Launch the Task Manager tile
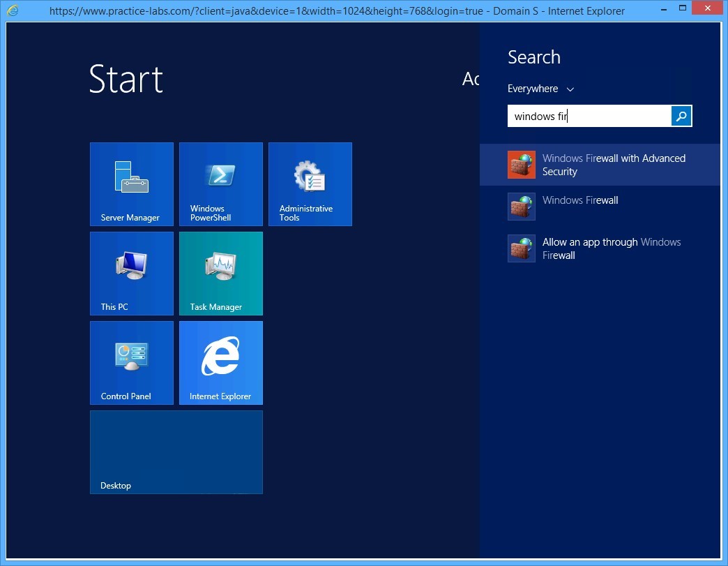 tap(221, 274)
